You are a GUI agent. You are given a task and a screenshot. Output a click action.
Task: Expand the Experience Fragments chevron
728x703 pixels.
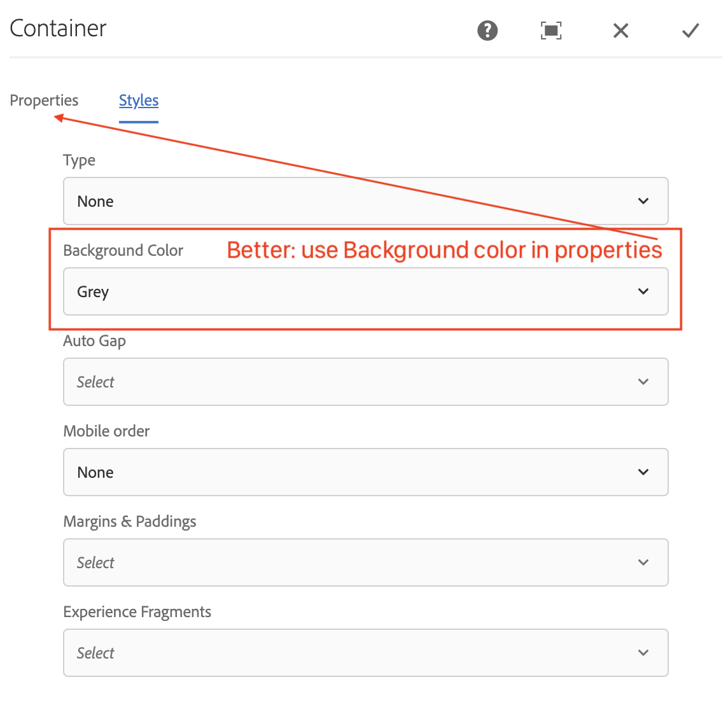(643, 653)
